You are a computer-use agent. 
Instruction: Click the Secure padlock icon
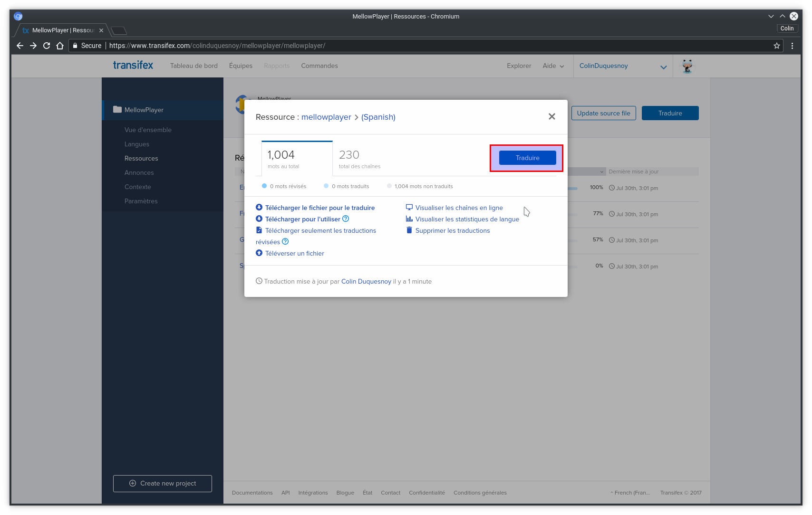pos(75,46)
